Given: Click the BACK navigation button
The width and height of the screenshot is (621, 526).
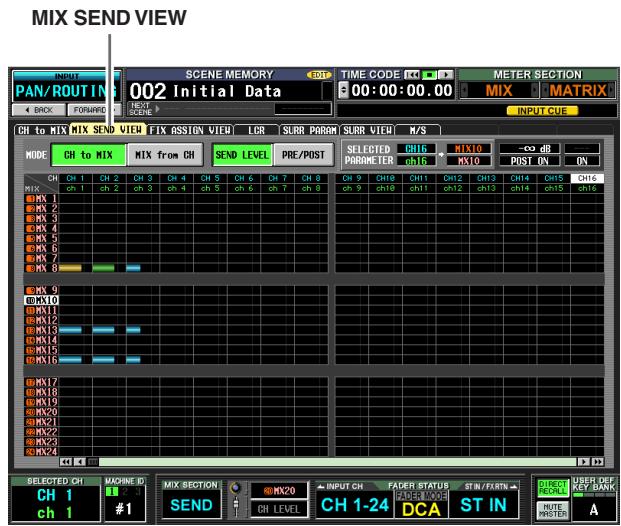Looking at the screenshot, I should click(x=39, y=110).
